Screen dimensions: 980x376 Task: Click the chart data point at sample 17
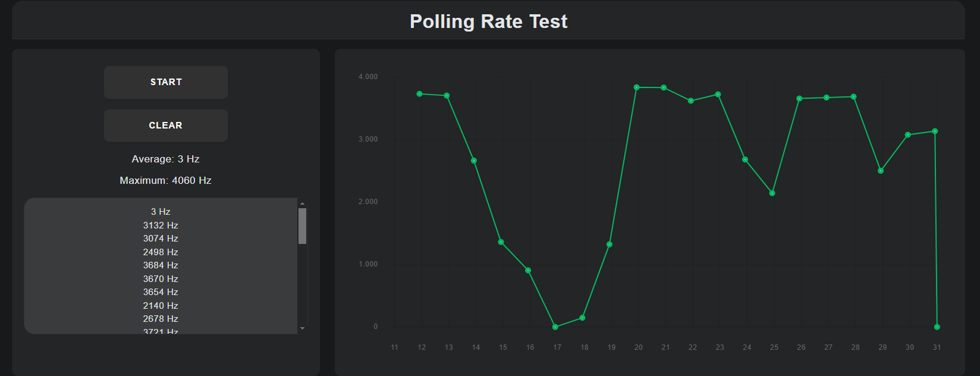point(555,327)
